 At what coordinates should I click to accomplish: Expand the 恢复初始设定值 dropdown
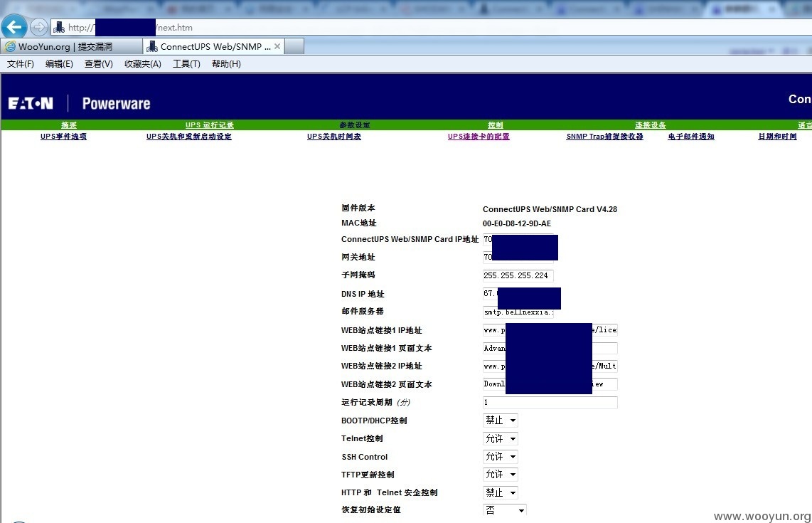pyautogui.click(x=504, y=510)
